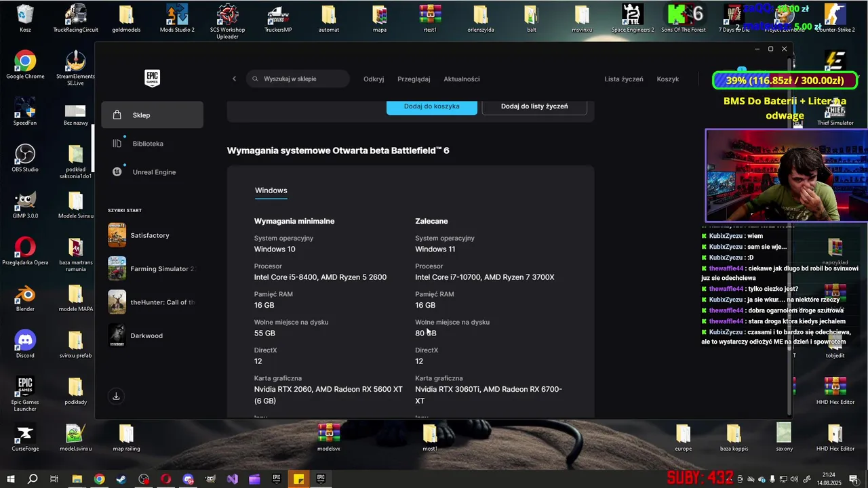868x488 pixels.
Task: Open TruckRacingCircuit desktop shortcut
Action: tap(76, 18)
